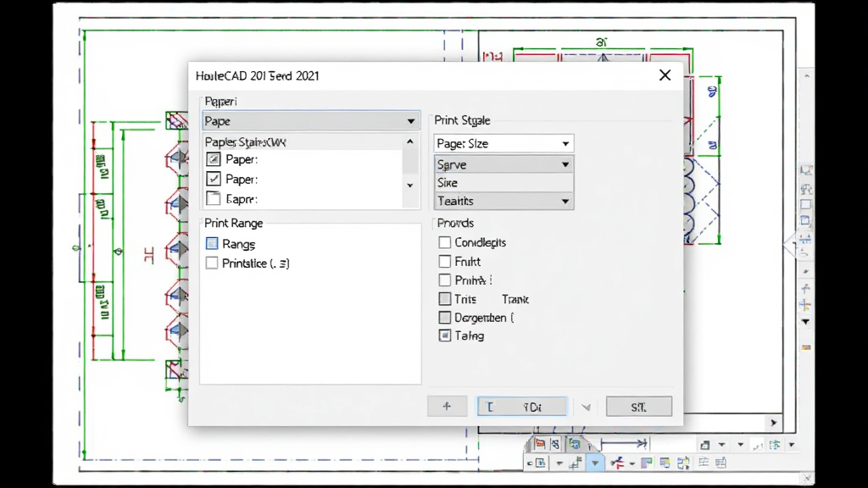
Task: Toggle the Eapre: checkbox
Action: point(213,198)
